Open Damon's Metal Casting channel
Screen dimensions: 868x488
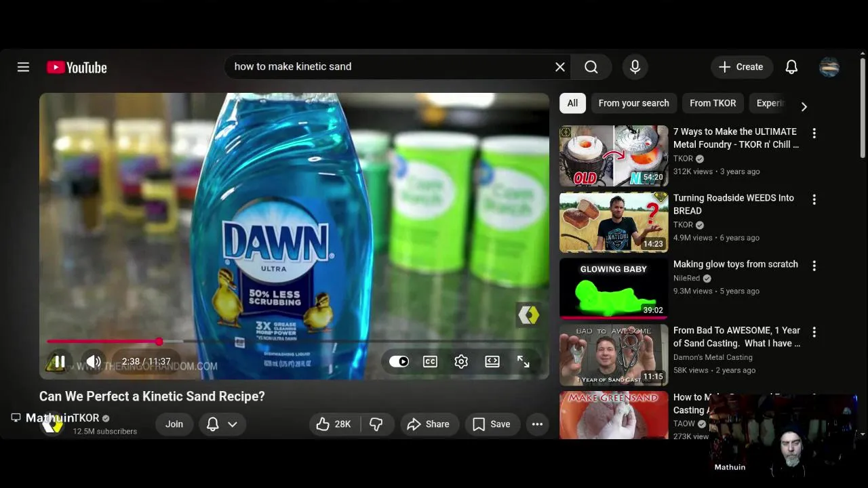713,357
